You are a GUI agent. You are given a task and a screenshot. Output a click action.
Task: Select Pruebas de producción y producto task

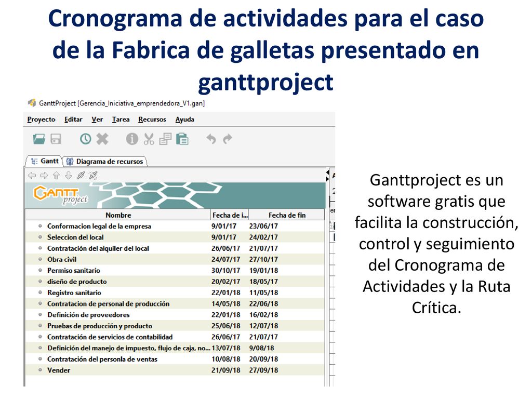pyautogui.click(x=100, y=326)
